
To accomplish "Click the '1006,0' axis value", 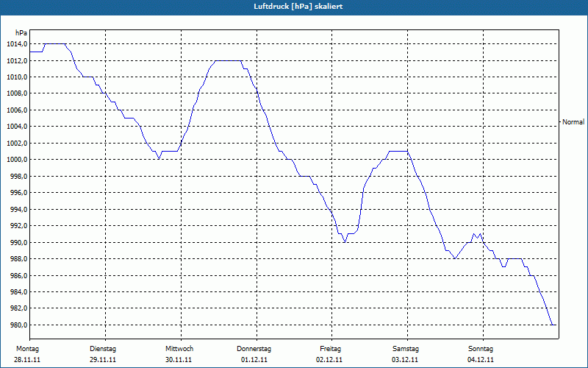I will 17,110.
